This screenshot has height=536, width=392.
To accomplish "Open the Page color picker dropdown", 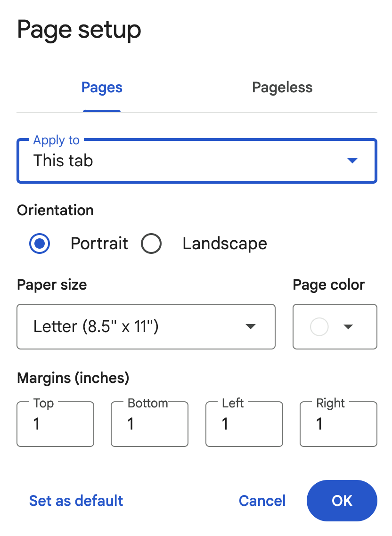I will click(x=335, y=326).
